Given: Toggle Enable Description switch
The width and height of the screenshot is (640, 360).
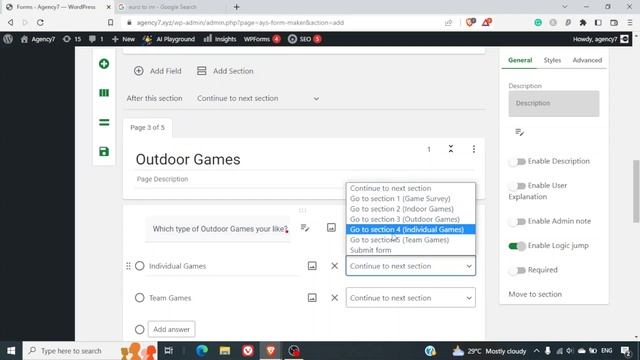Looking at the screenshot, I should (x=517, y=162).
